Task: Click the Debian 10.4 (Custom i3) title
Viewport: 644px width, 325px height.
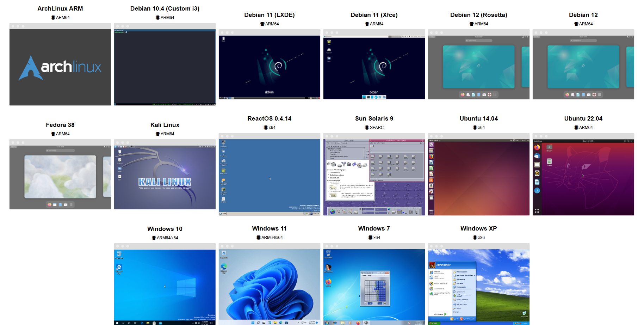Action: (x=165, y=8)
